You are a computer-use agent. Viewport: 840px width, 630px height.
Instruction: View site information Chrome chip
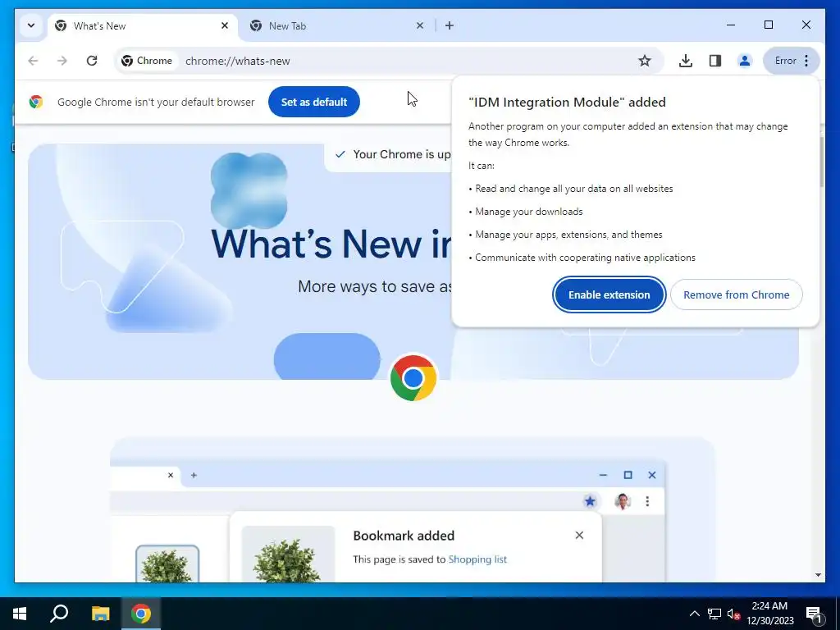147,61
